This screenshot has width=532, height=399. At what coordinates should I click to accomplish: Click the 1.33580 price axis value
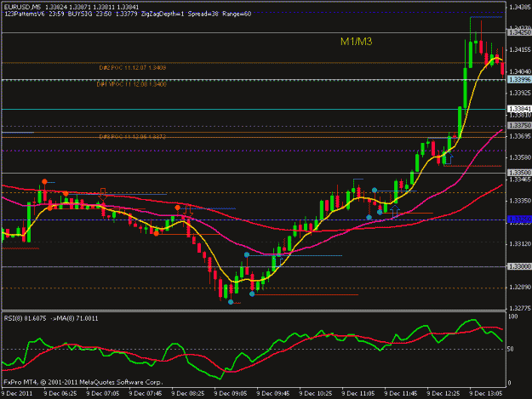(520, 157)
